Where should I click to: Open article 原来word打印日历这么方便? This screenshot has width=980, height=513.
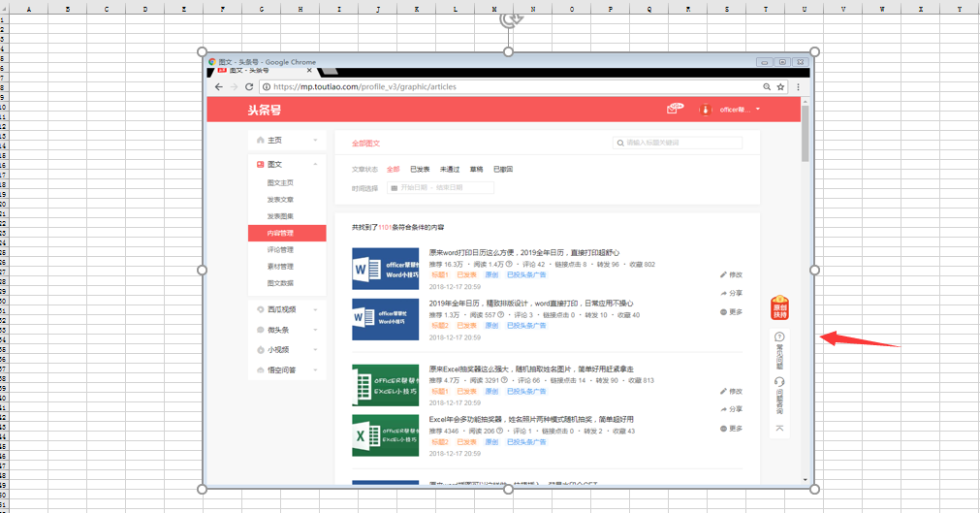523,253
